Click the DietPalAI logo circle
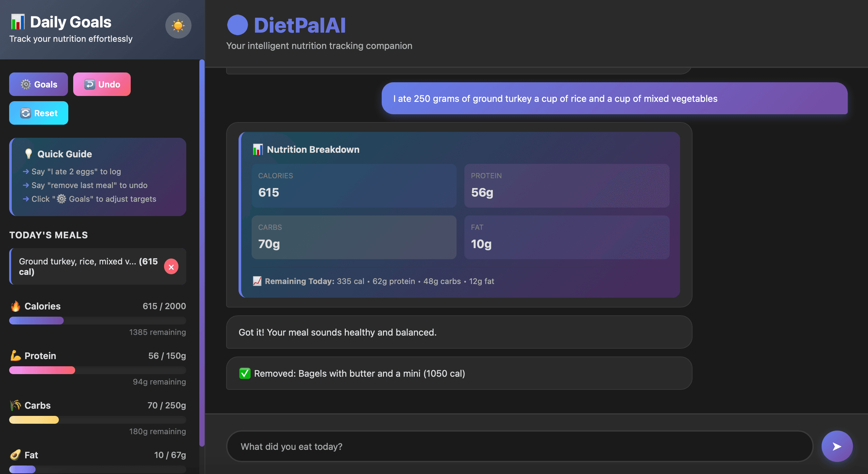The image size is (868, 474). click(x=238, y=24)
